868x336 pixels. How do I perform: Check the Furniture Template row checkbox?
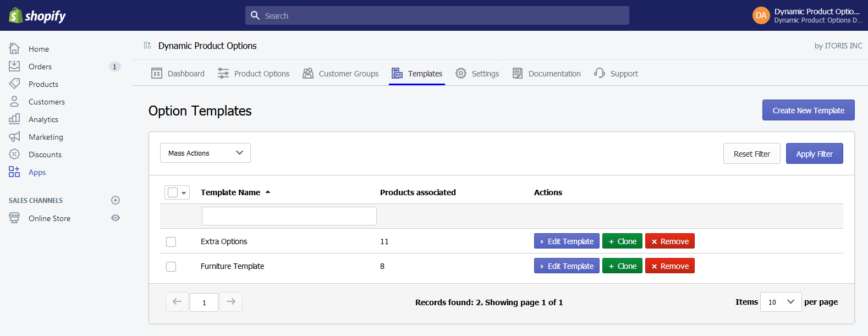(x=171, y=267)
